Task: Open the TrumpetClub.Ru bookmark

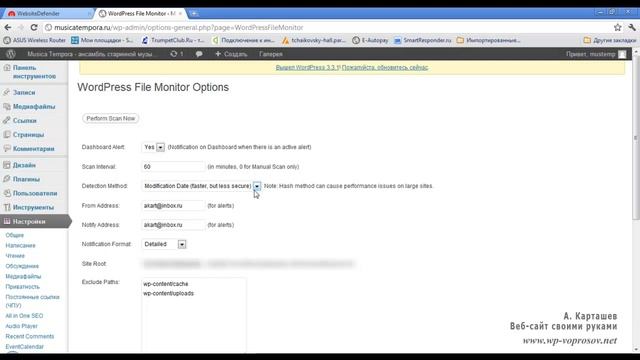Action: click(x=173, y=40)
